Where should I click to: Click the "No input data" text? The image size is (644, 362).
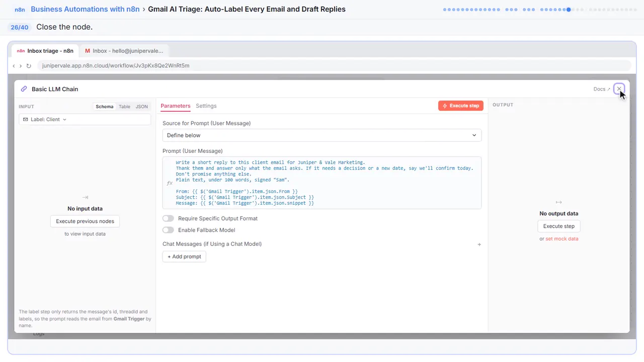[85, 209]
